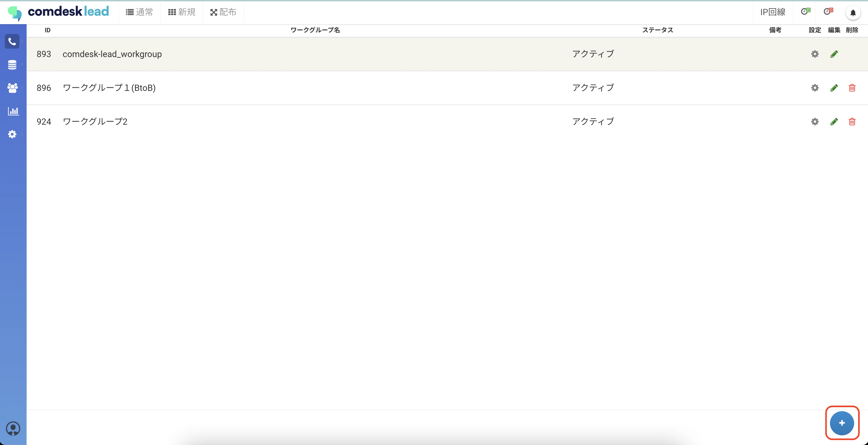Select the ワークグループ2 name

[x=95, y=122]
